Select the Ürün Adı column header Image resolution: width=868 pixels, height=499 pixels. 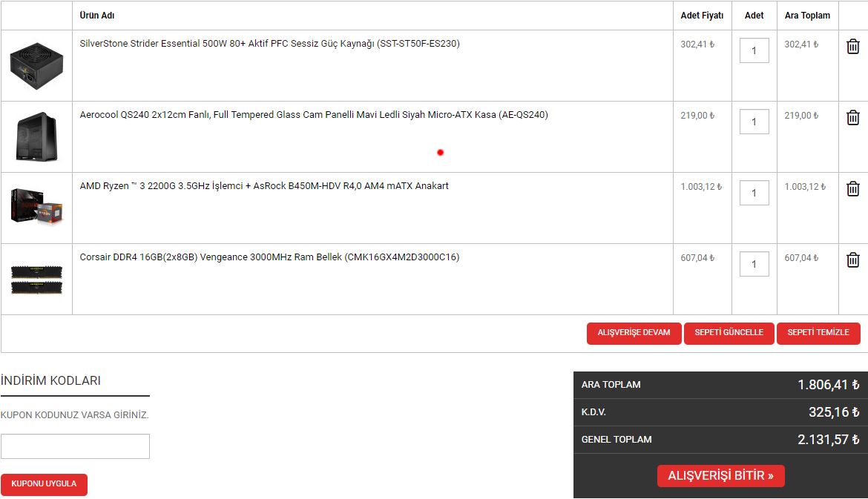(97, 16)
